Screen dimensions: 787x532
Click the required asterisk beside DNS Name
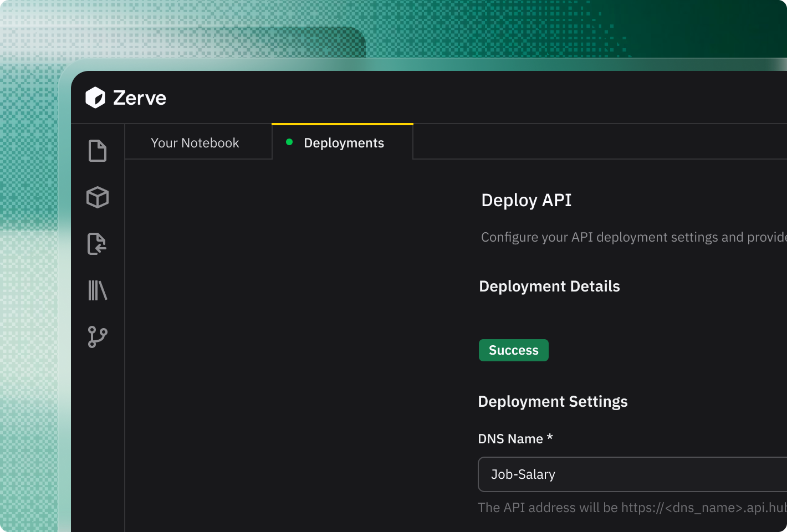(550, 438)
